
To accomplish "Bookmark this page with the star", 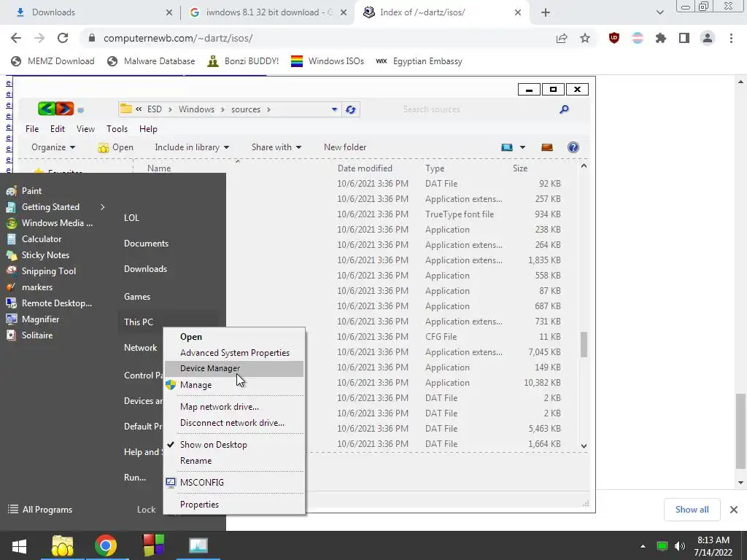I will point(585,38).
